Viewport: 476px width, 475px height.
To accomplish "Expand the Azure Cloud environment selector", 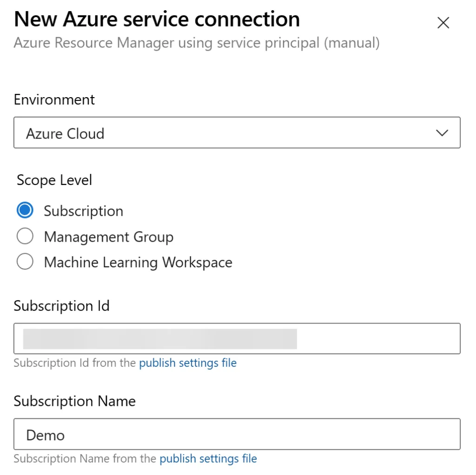I will point(237,133).
